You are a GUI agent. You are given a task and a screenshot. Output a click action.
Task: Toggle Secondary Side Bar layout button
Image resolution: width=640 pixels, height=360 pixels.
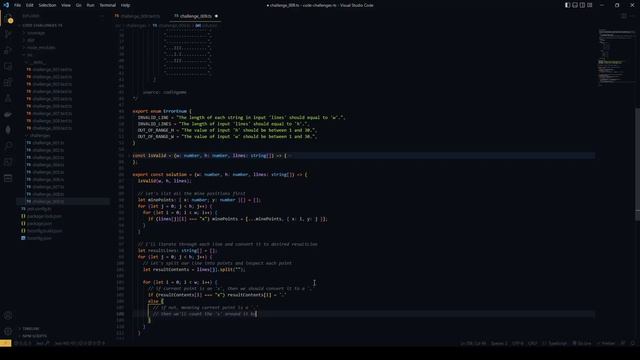pyautogui.click(x=582, y=5)
